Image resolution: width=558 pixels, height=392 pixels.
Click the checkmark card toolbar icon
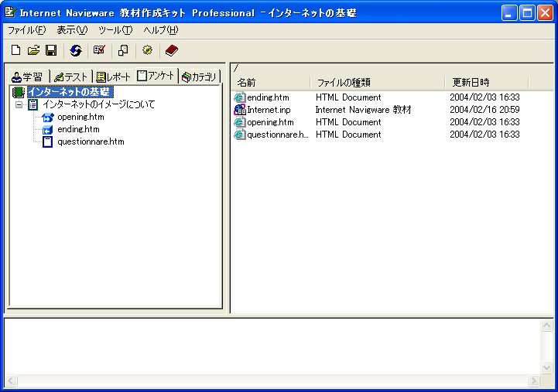pyautogui.click(x=99, y=50)
